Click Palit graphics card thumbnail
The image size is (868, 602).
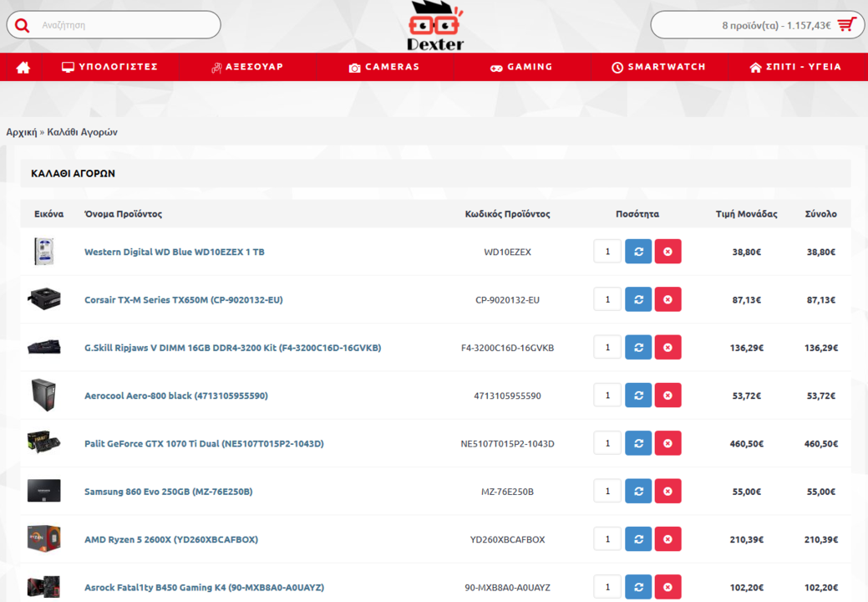43,442
